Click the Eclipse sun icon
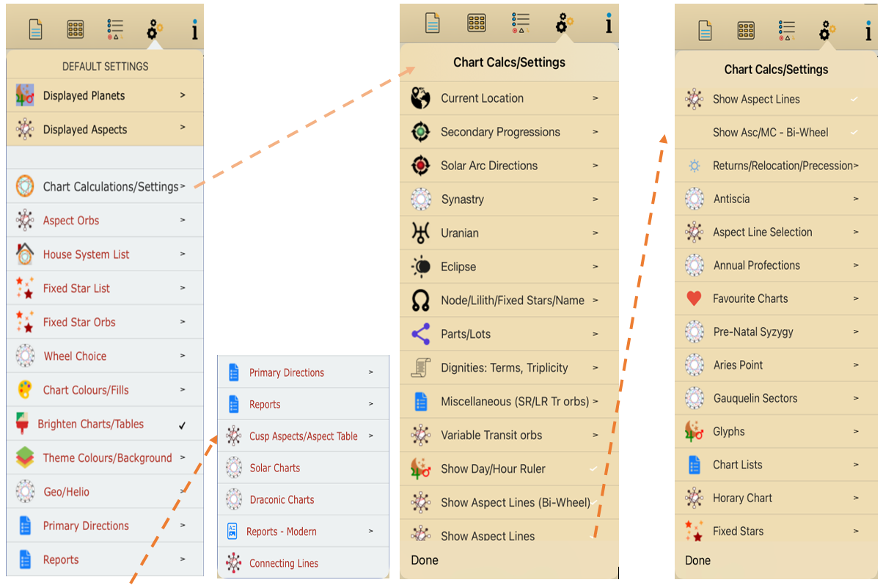Viewport: 883px width, 588px height. [x=421, y=267]
